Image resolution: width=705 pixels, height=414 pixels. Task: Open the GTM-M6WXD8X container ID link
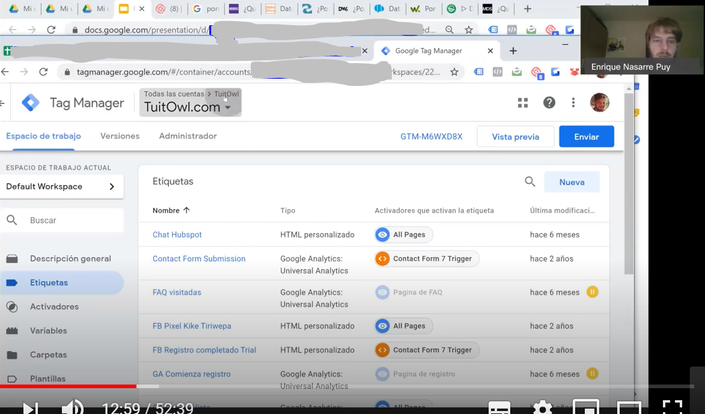pyautogui.click(x=431, y=137)
